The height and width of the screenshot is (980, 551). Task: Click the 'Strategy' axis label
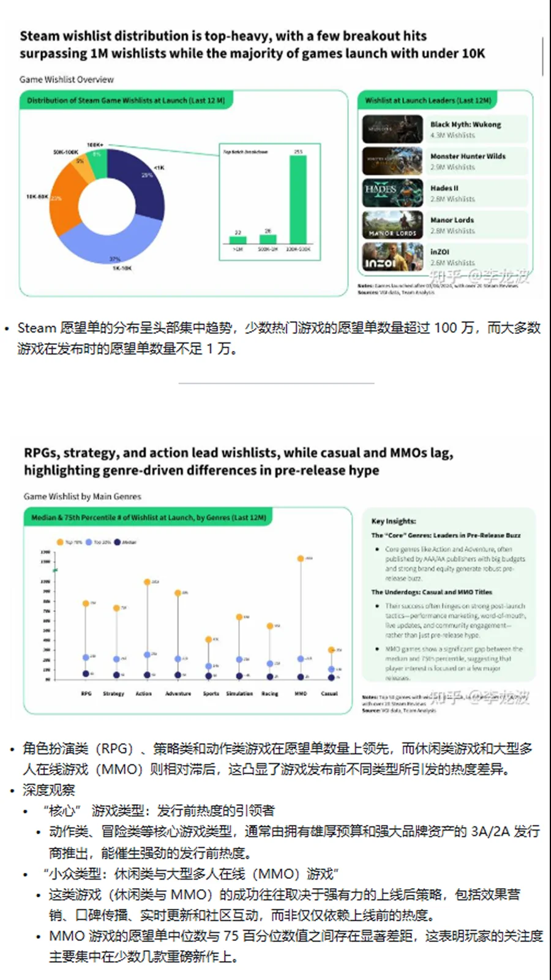(x=114, y=694)
